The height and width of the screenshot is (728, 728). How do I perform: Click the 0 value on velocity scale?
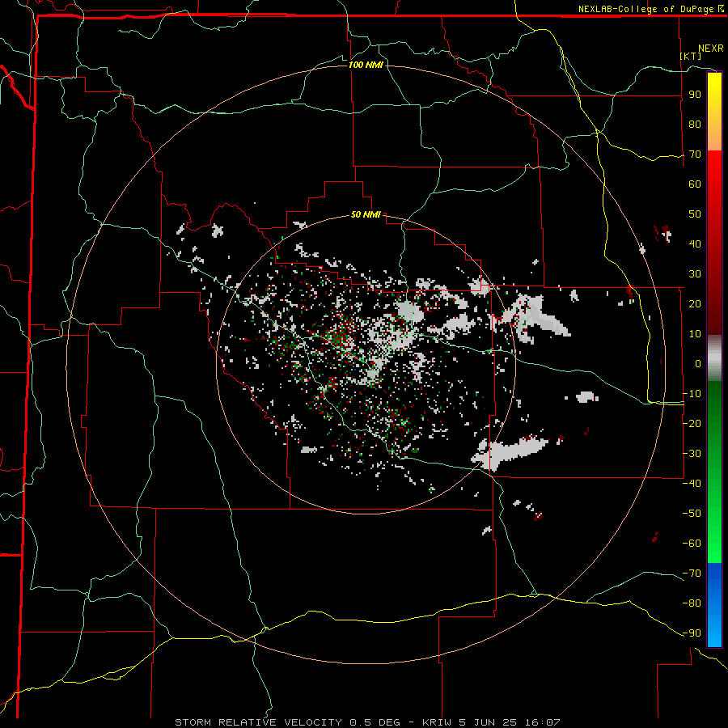pos(698,363)
